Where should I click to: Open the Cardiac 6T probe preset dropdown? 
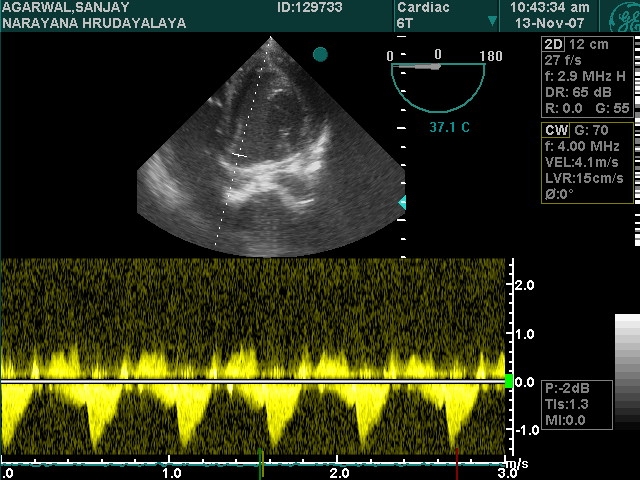[491, 21]
